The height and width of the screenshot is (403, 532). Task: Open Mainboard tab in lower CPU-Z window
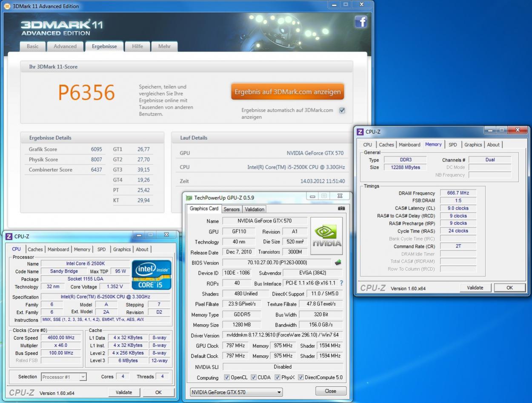58,250
